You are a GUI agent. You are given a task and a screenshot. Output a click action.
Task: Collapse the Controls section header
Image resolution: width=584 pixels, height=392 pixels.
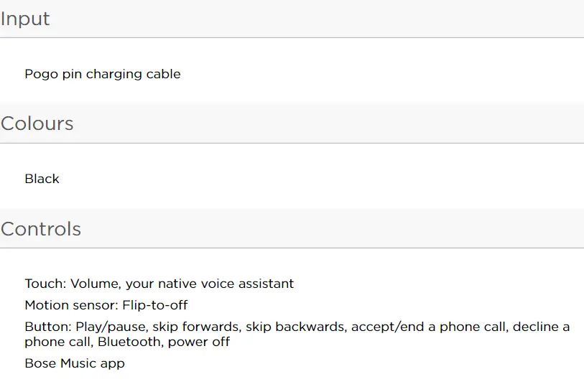pyautogui.click(x=41, y=229)
